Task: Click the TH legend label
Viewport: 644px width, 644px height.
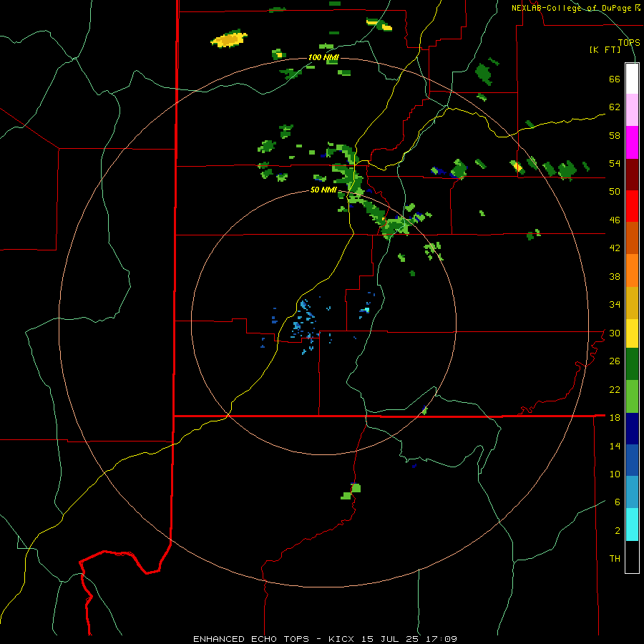Action: pyautogui.click(x=615, y=559)
